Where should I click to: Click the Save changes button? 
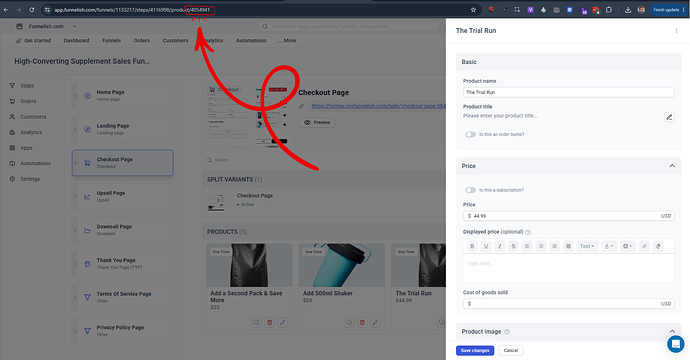pos(475,351)
